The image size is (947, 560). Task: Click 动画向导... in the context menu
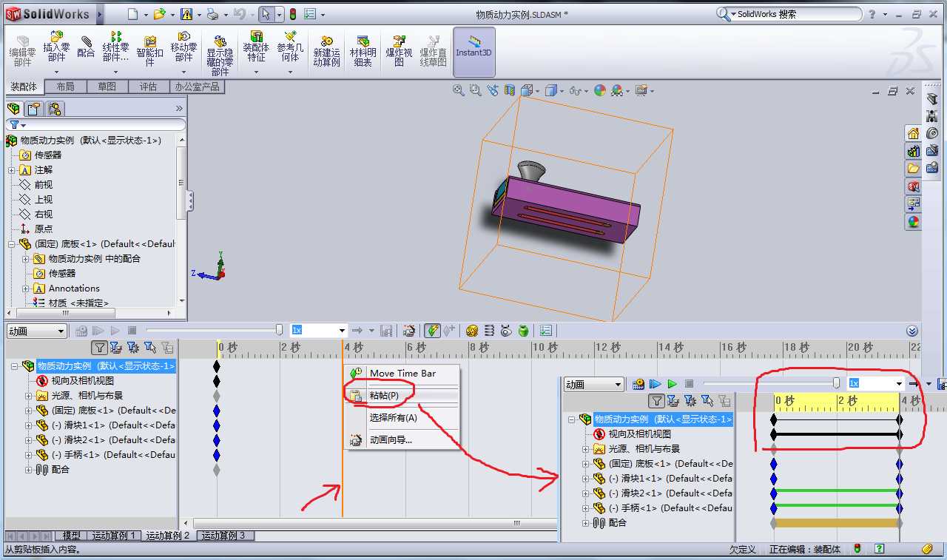tap(403, 440)
